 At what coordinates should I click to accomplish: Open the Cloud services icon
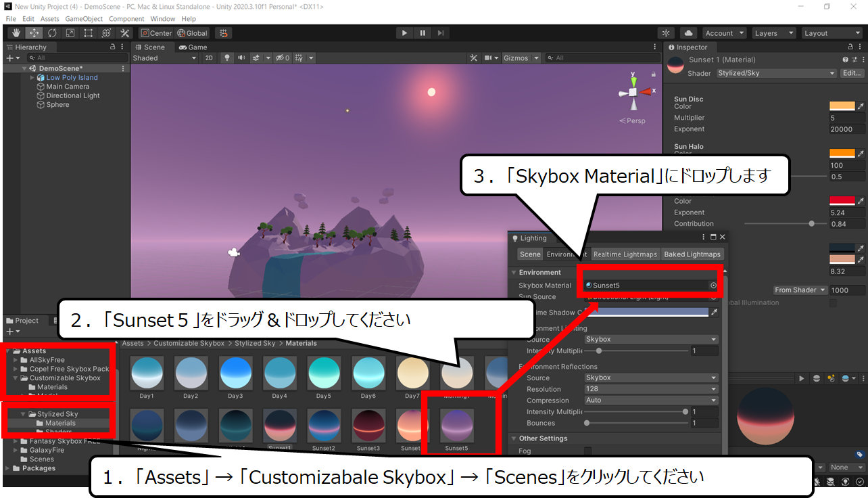(x=688, y=33)
